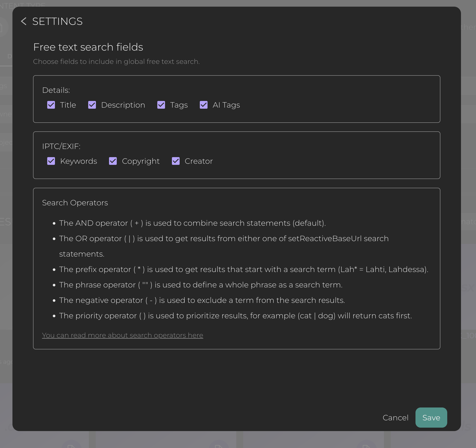Click the SETTINGS header title

coord(58,21)
